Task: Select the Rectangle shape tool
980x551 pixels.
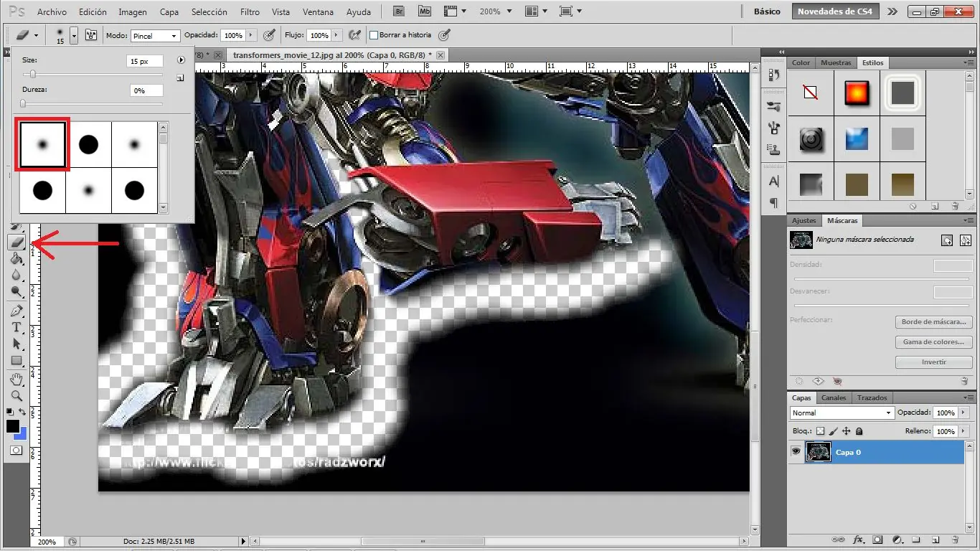Action: [x=17, y=360]
